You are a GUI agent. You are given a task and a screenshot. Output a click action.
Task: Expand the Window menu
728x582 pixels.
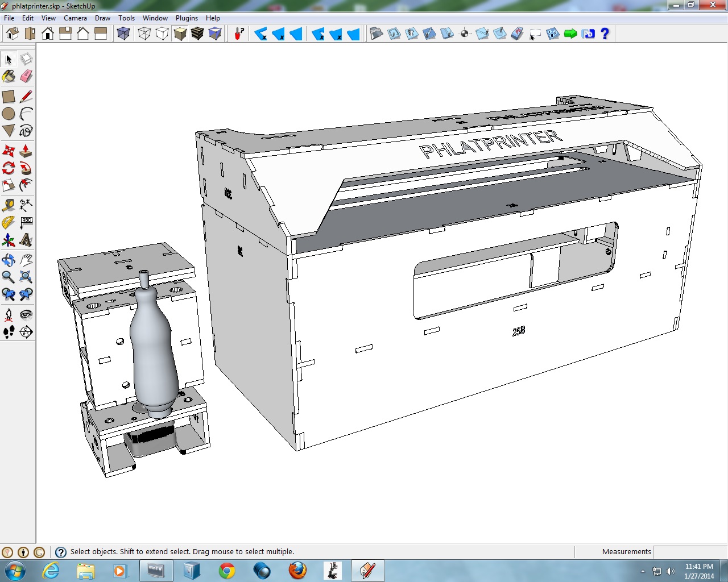pos(155,18)
